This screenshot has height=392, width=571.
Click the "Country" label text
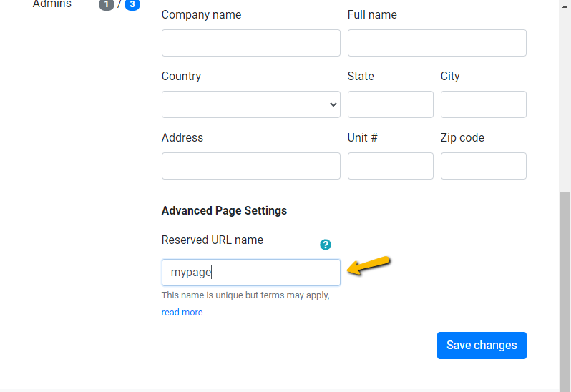tap(181, 77)
